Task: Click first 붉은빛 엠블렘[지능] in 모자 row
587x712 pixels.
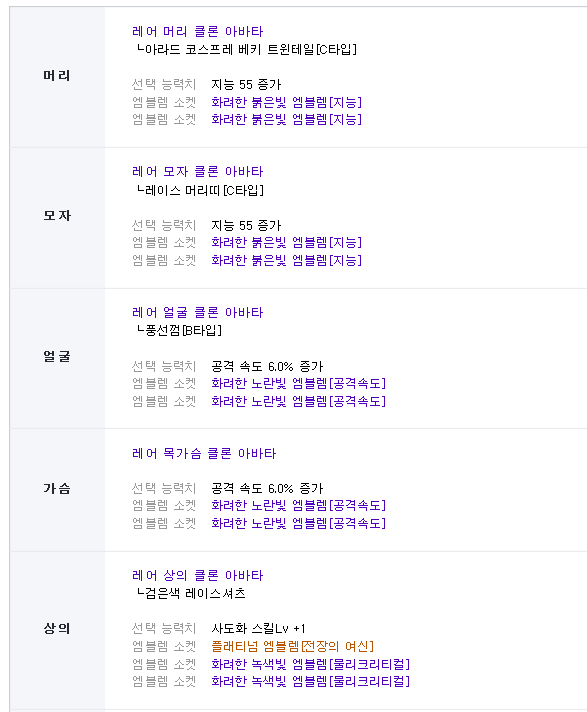Action: (286, 242)
